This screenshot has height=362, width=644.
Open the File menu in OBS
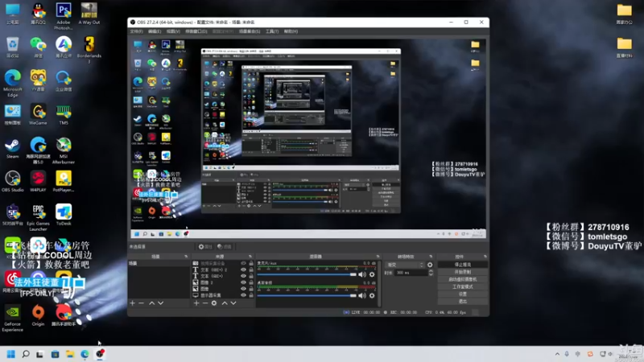136,31
